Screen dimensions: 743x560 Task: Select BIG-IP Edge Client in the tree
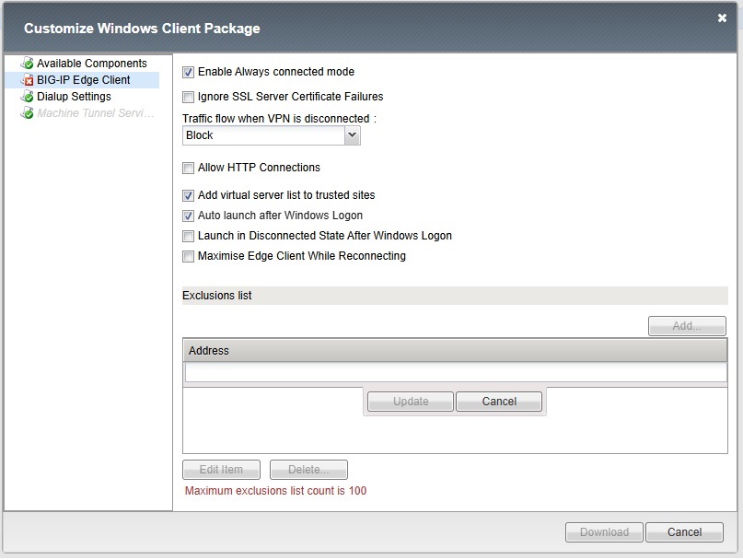(x=83, y=80)
